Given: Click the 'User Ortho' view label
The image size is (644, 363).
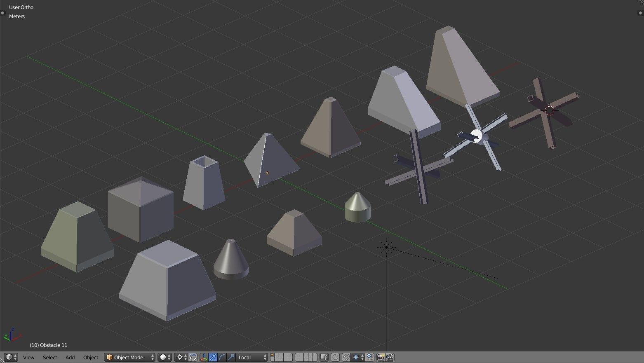Looking at the screenshot, I should pyautogui.click(x=21, y=7).
